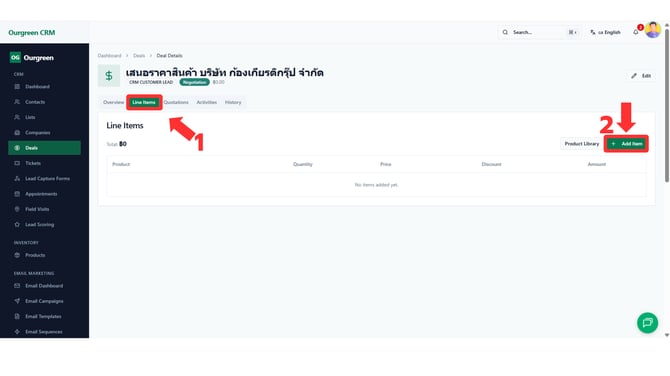Click the Tickets sidebar icon
Screen dimensions: 670x376
17,163
